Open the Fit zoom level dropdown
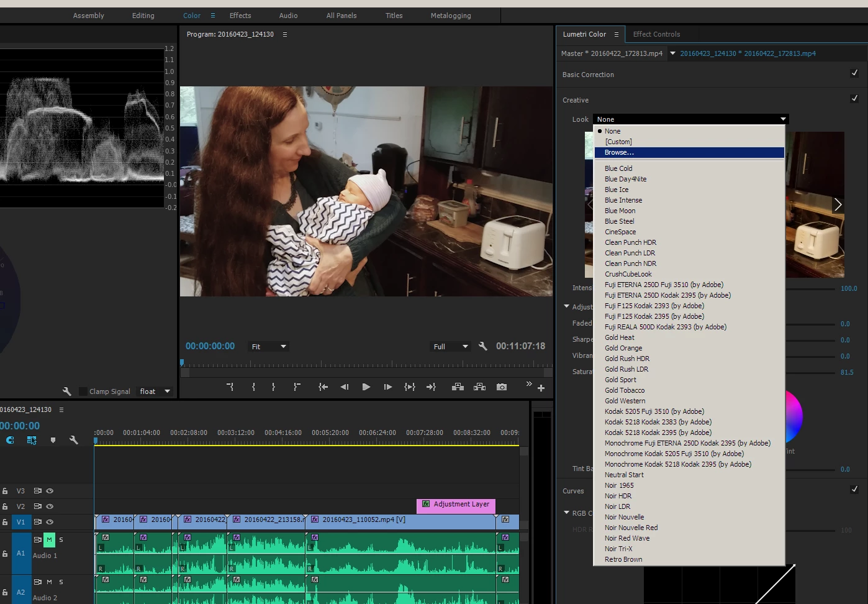This screenshot has height=604, width=868. [268, 347]
